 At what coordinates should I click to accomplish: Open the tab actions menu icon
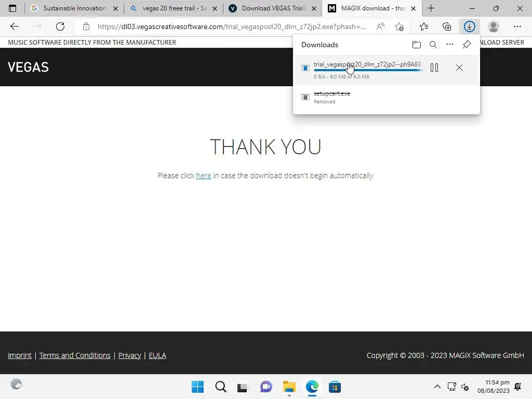coord(12,8)
